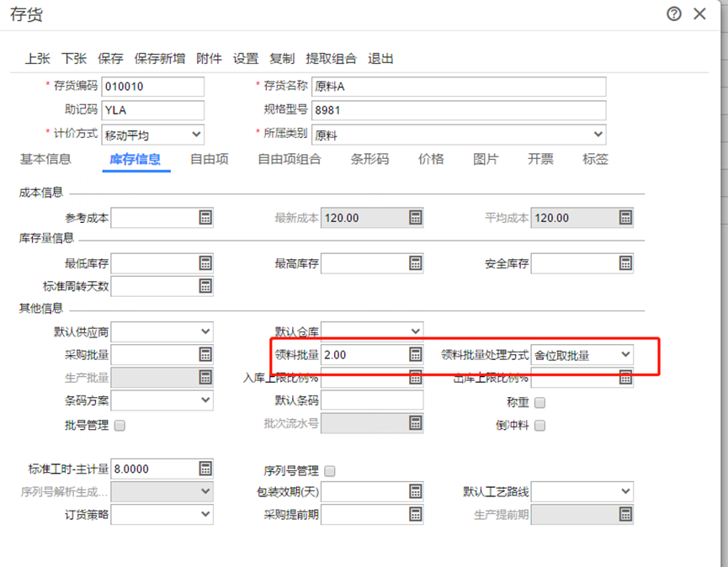This screenshot has height=567, width=728.
Task: Click the 提取组合 button
Action: [331, 58]
